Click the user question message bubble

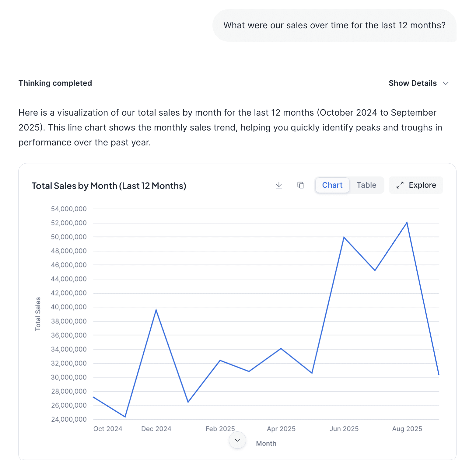[x=334, y=25]
